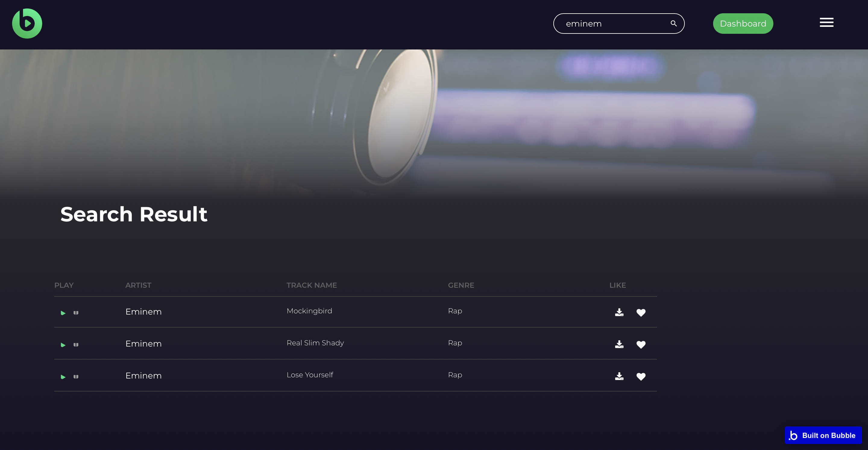Click the search magnifier icon
Image resolution: width=868 pixels, height=450 pixels.
(x=673, y=24)
